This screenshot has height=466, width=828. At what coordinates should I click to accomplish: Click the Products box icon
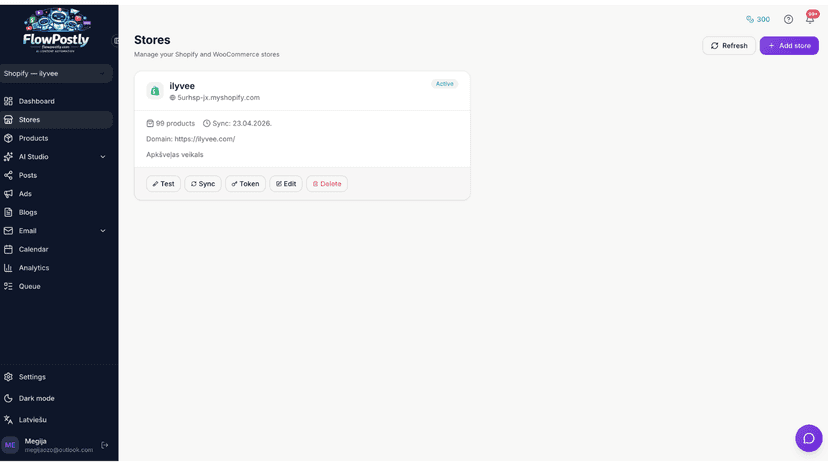8,138
